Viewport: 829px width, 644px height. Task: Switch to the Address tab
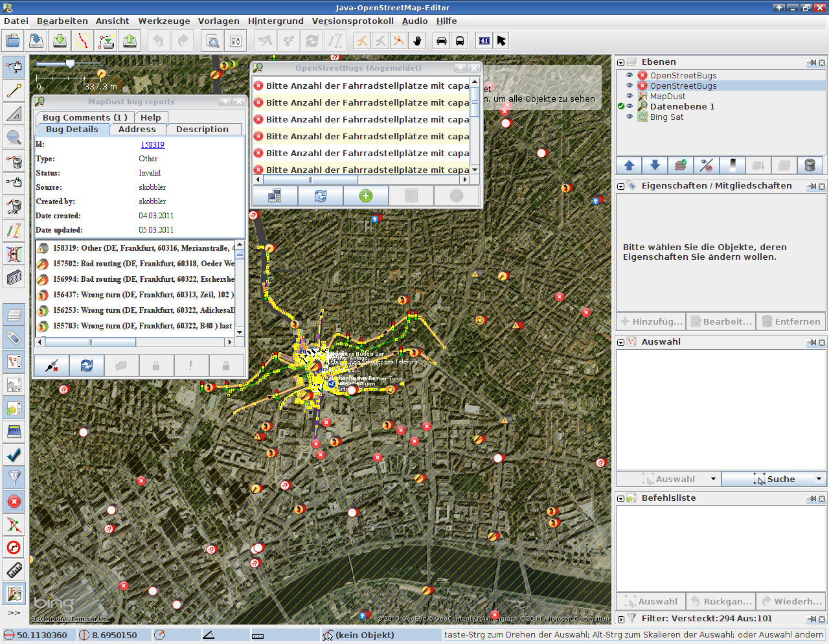[x=137, y=129]
